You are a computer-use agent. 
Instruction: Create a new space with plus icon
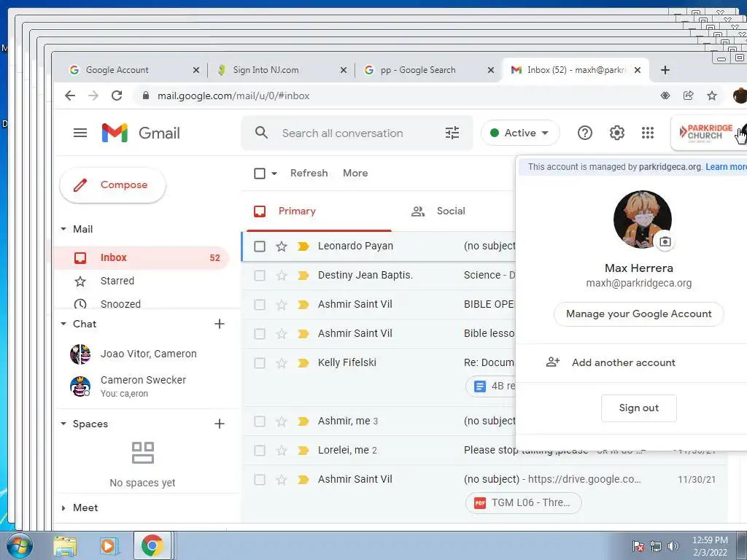pos(219,424)
